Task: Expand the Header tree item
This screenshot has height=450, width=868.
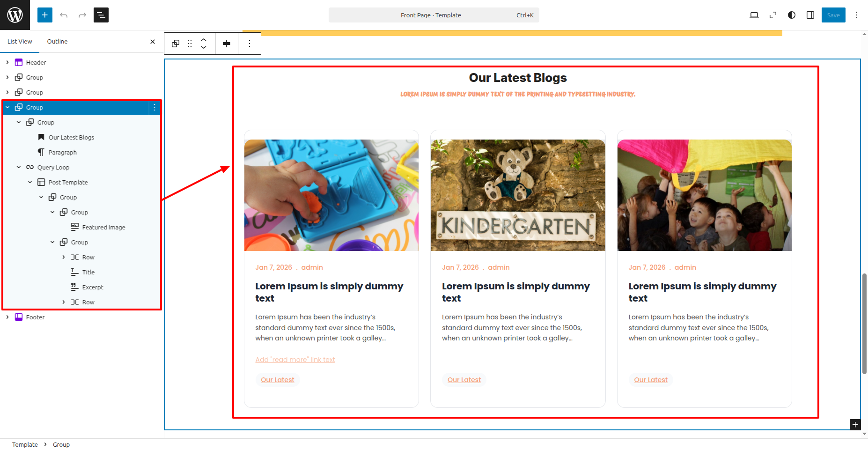Action: click(x=7, y=62)
